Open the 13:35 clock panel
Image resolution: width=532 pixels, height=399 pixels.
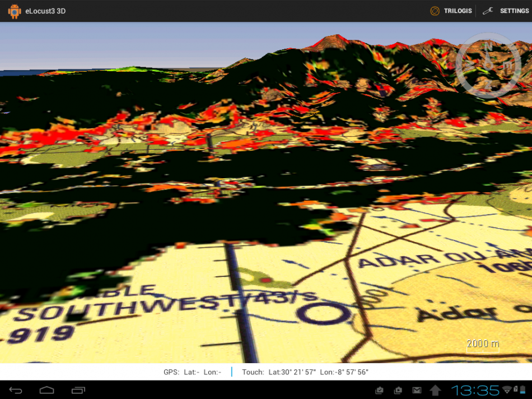point(475,390)
